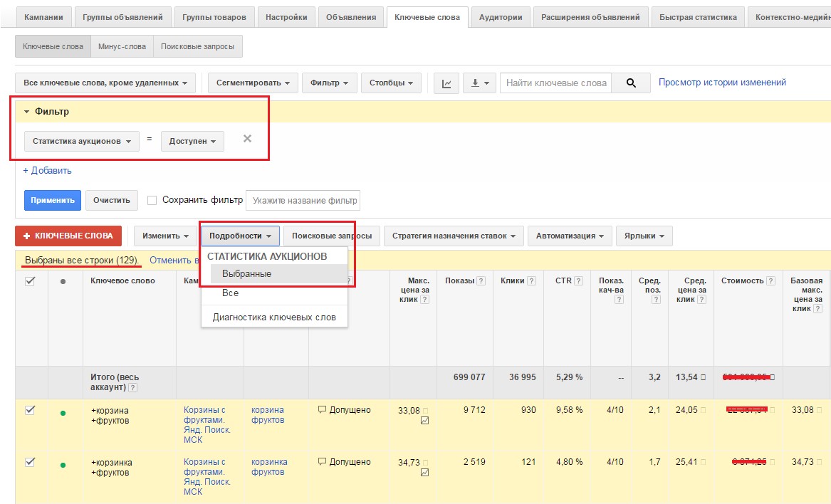Click the blue Применить button
Viewport: 831px width, 504px height.
(x=53, y=200)
